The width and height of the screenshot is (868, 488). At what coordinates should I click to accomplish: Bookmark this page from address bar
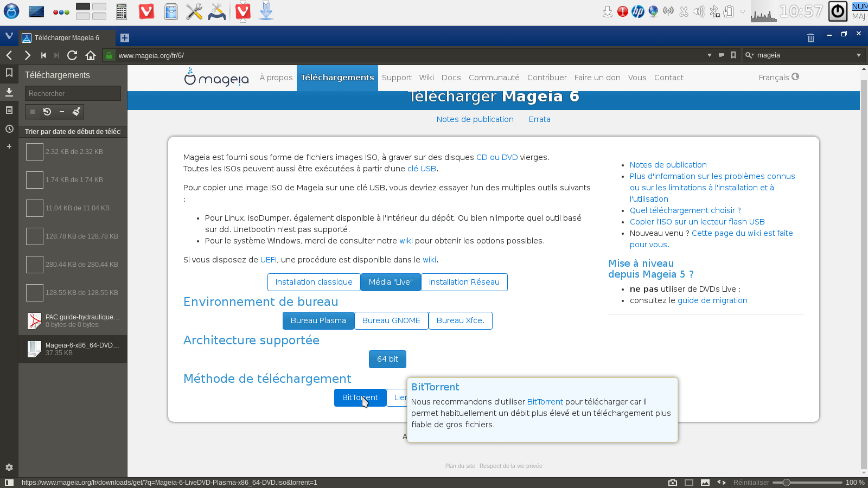pyautogui.click(x=733, y=55)
